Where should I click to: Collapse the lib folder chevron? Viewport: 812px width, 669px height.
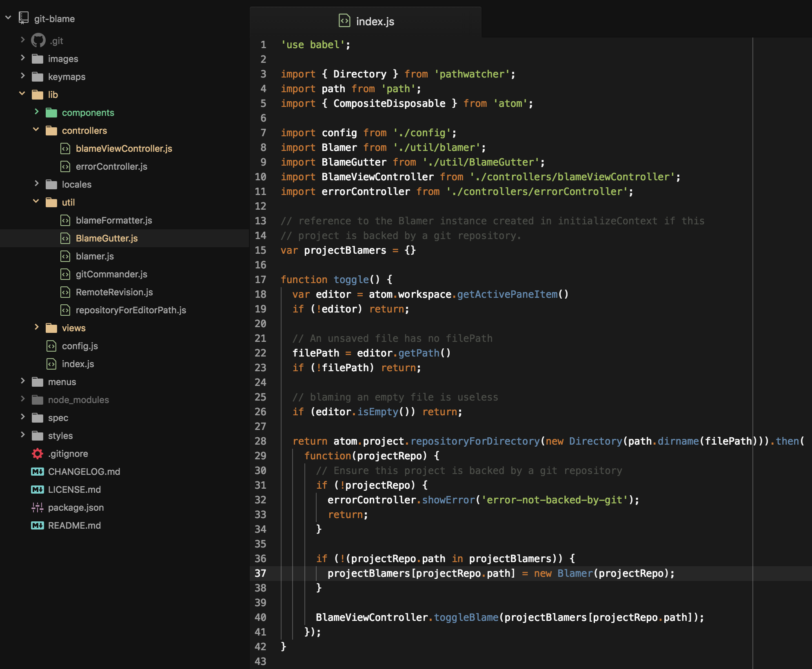coord(22,94)
